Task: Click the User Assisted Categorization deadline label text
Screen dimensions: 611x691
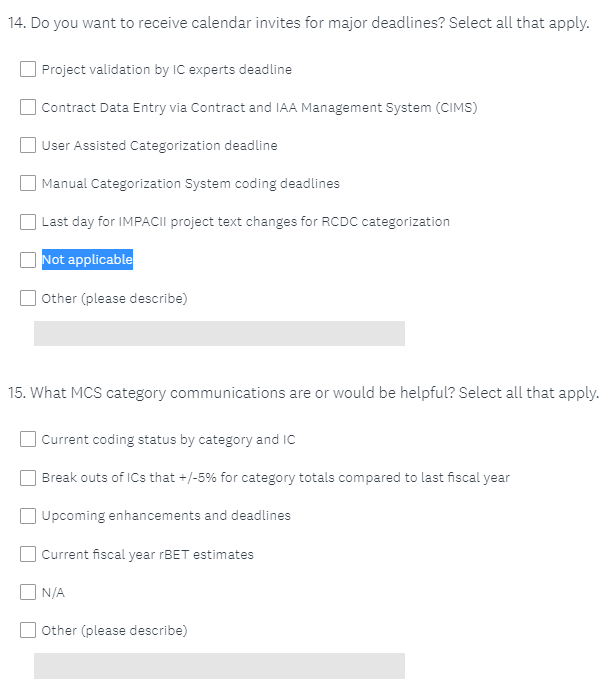Action: [x=159, y=146]
